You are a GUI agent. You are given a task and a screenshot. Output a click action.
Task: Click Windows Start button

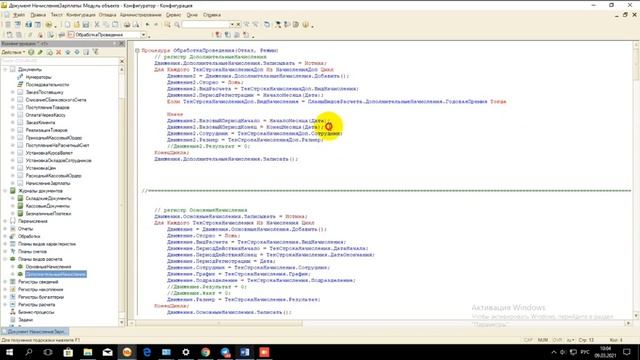click(x=9, y=352)
